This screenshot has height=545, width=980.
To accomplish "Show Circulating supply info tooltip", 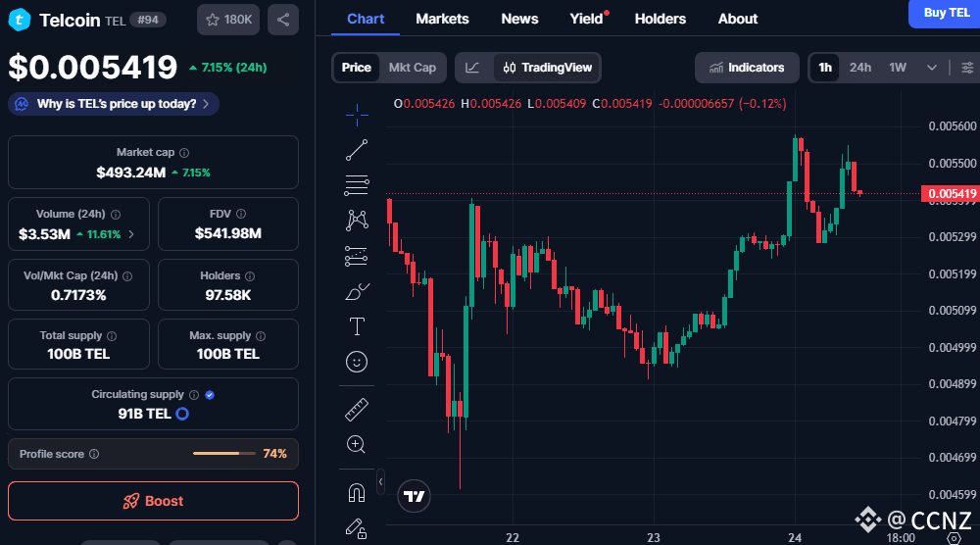I will click(x=194, y=395).
